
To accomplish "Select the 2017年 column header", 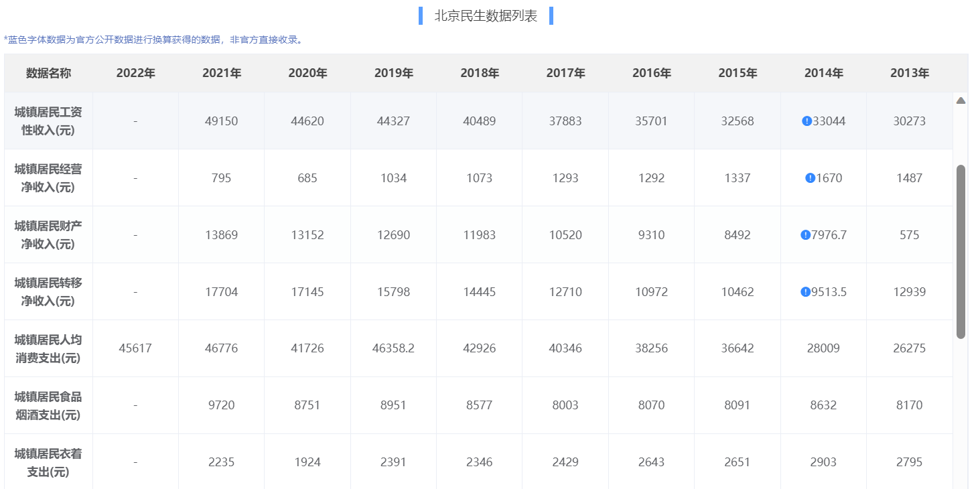I will point(565,74).
